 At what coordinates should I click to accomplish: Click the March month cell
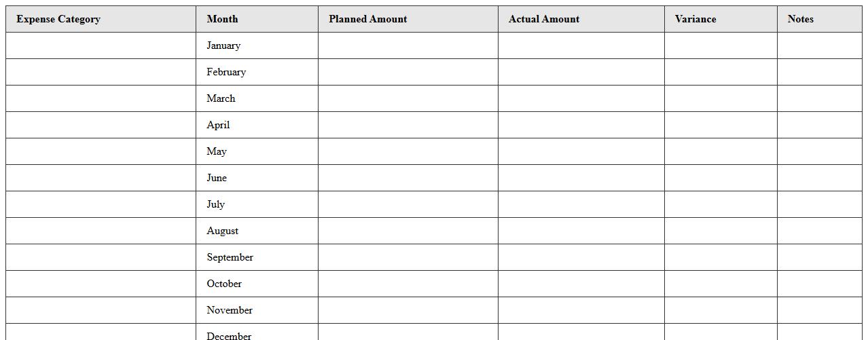coord(257,98)
